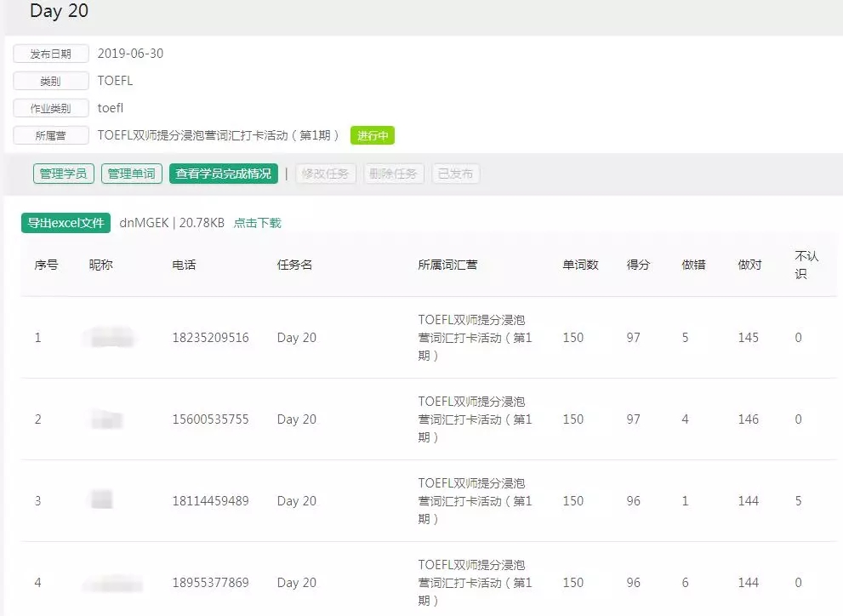Click the 任务名 column header

294,265
